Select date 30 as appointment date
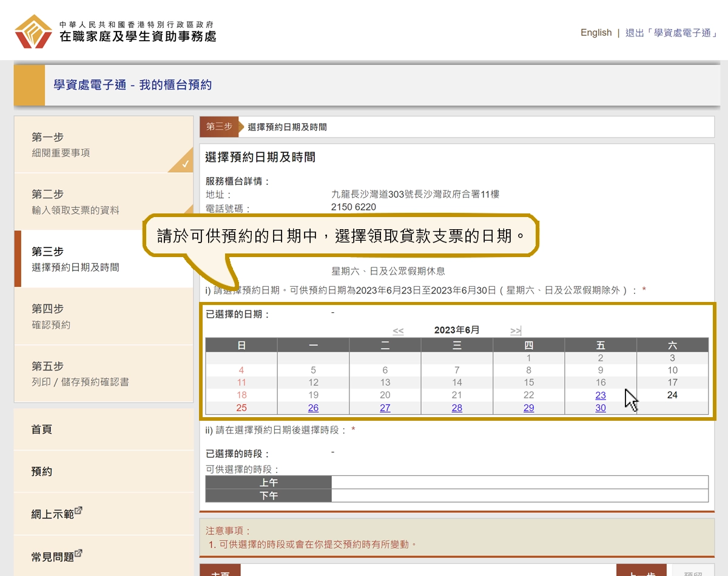Viewport: 728px width, 576px height. [x=600, y=407]
